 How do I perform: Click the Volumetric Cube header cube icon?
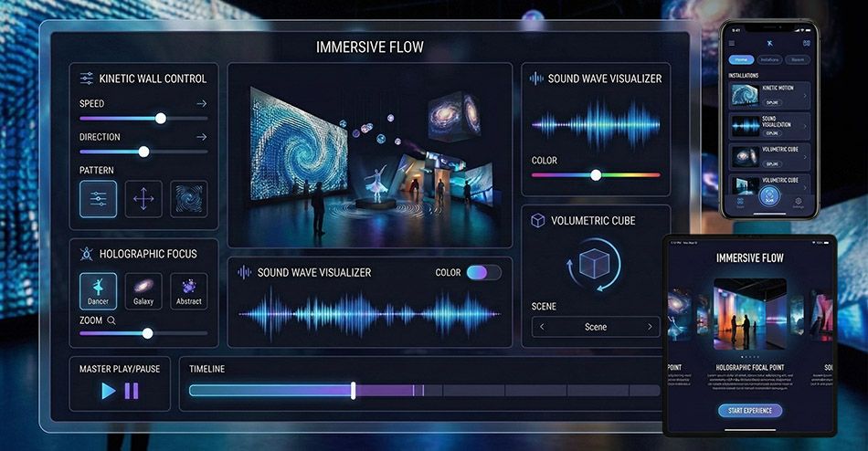(x=537, y=221)
